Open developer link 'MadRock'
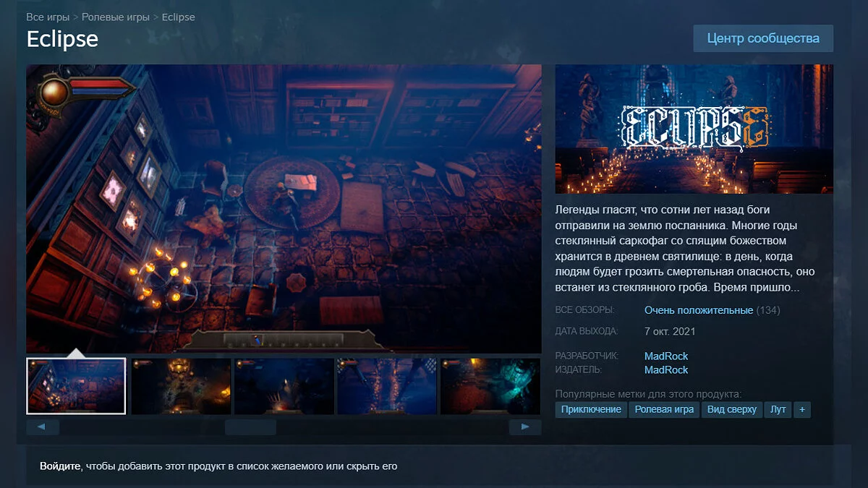868x488 pixels. point(666,356)
